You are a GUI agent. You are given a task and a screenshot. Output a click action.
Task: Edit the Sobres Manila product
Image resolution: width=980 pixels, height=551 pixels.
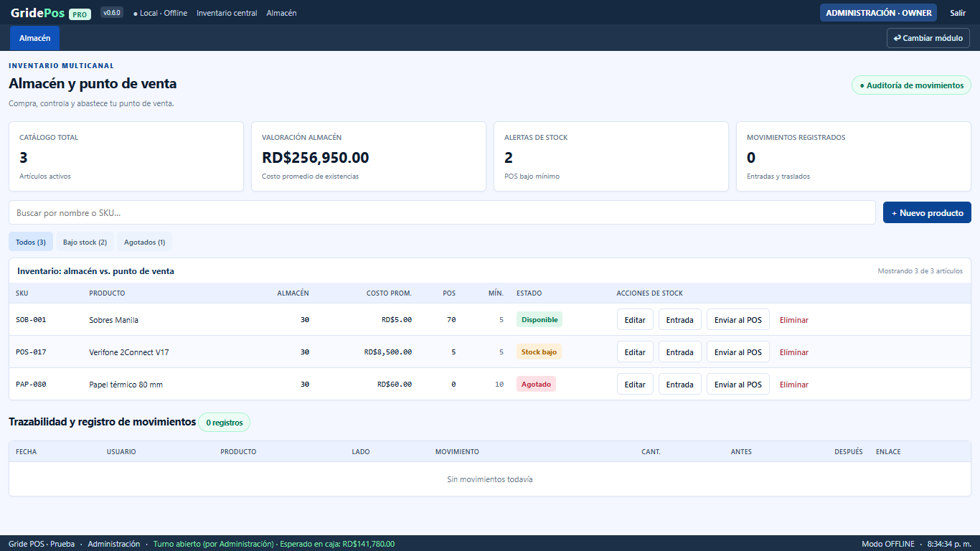(x=635, y=320)
